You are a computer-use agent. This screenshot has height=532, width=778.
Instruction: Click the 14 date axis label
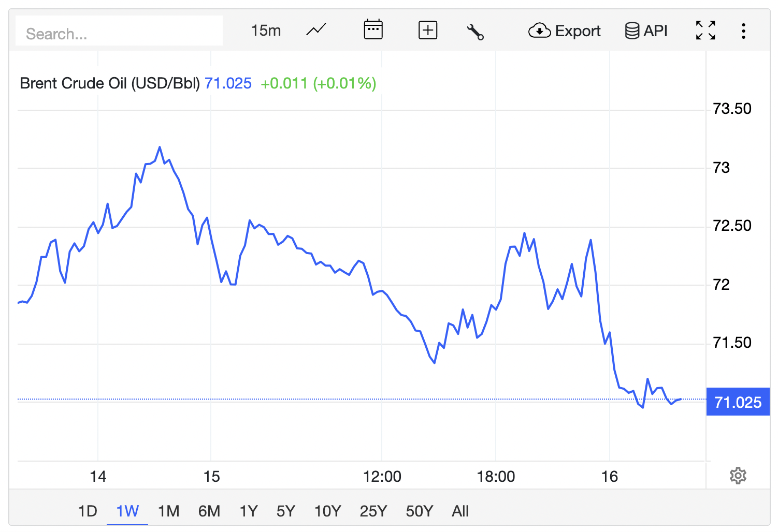click(x=98, y=477)
